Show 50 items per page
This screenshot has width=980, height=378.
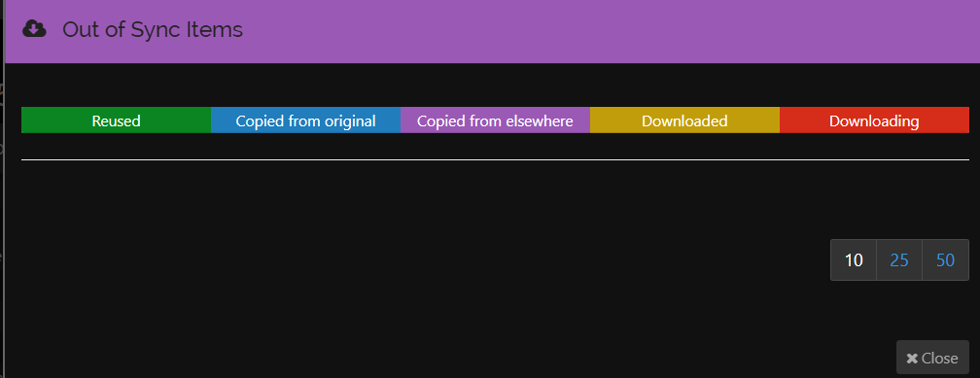click(946, 259)
